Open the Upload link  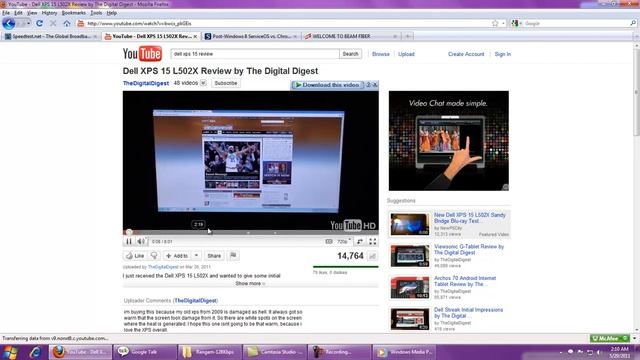coord(406,54)
